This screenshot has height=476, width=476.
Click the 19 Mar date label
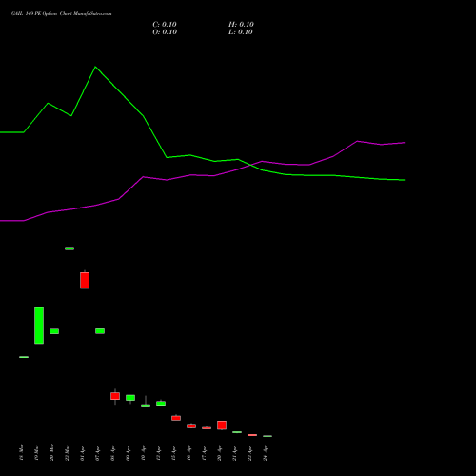[36, 452]
